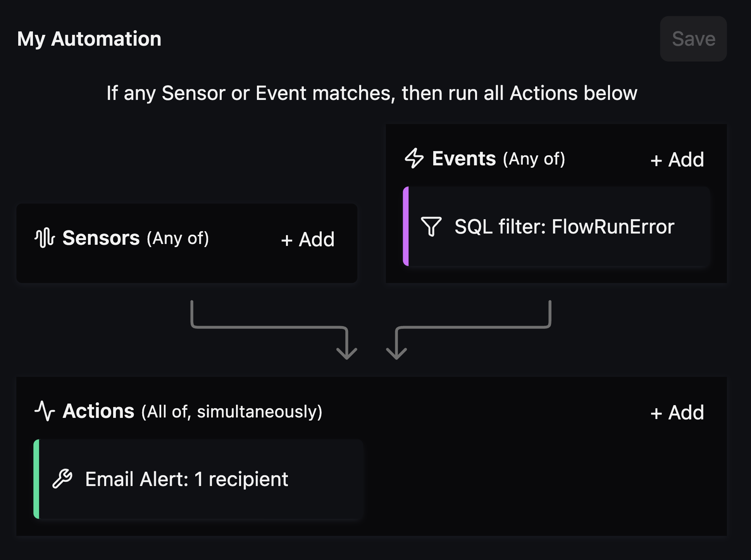Click the Sensors waveform icon
This screenshot has width=751, height=560.
click(x=45, y=238)
